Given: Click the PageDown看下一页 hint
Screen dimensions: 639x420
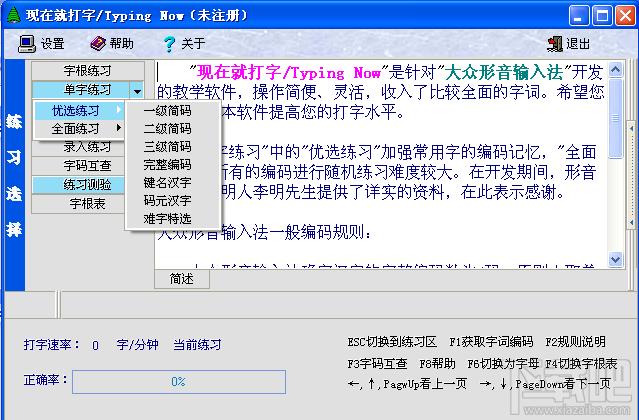Looking at the screenshot, I should click(545, 384).
